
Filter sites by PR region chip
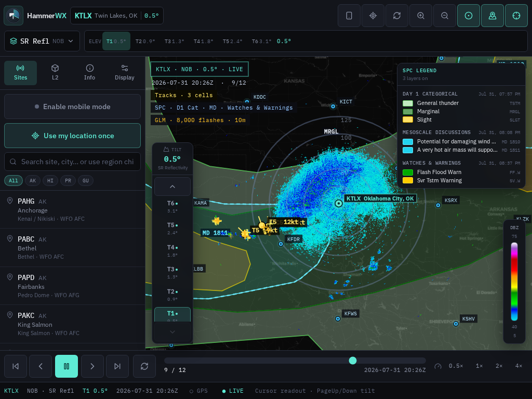click(x=68, y=180)
